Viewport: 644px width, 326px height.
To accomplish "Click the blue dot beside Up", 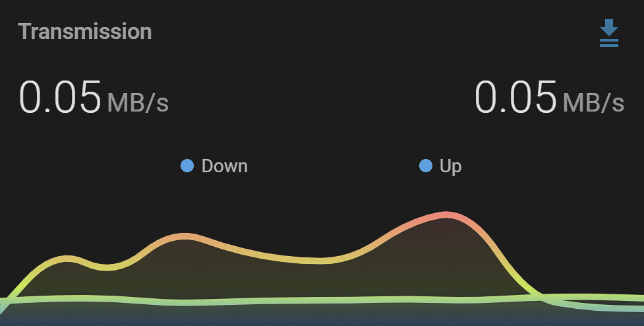I will 426,166.
